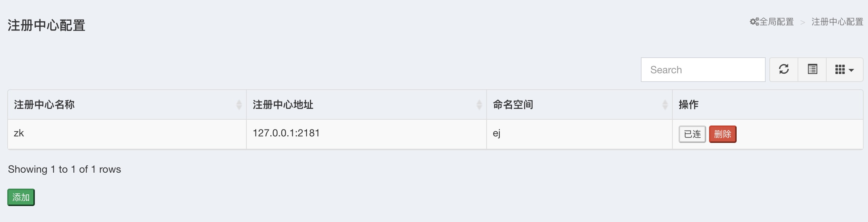The height and width of the screenshot is (222, 868).
Task: Select the 注册中心配置 breadcrumb item
Action: point(837,22)
